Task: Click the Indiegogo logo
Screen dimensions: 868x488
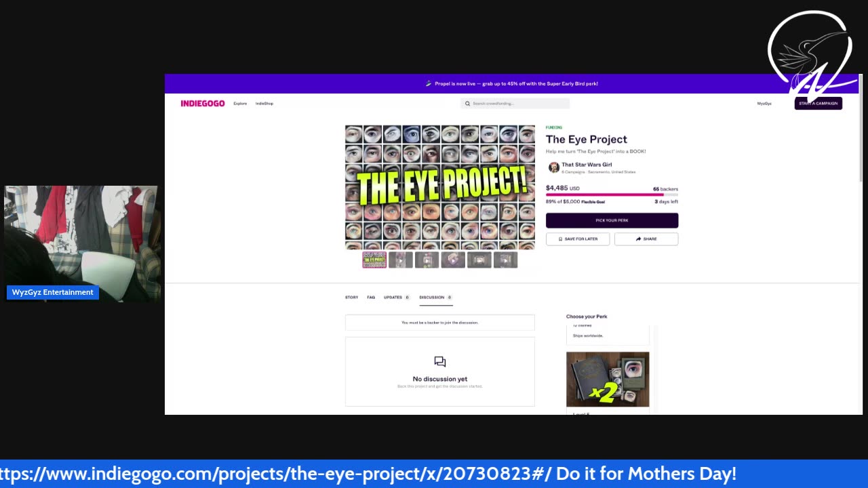Action: click(202, 104)
